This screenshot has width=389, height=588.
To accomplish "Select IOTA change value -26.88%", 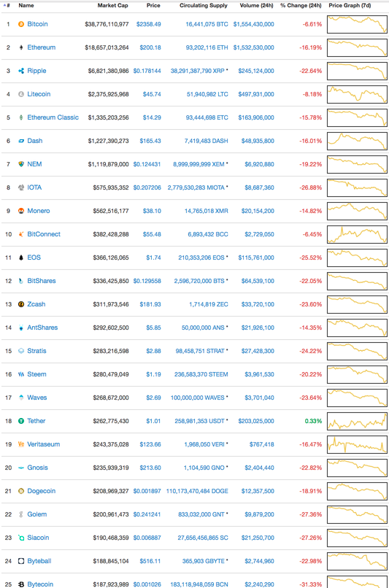I will (x=311, y=187).
